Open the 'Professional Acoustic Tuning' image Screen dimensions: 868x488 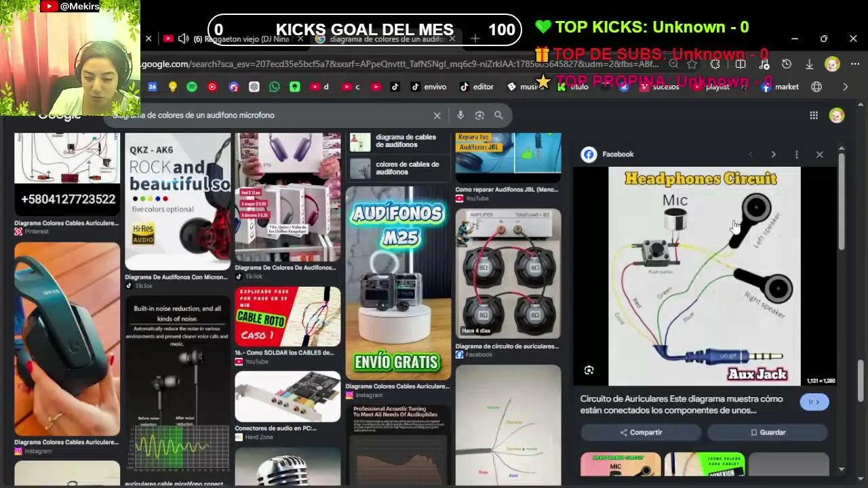398,445
